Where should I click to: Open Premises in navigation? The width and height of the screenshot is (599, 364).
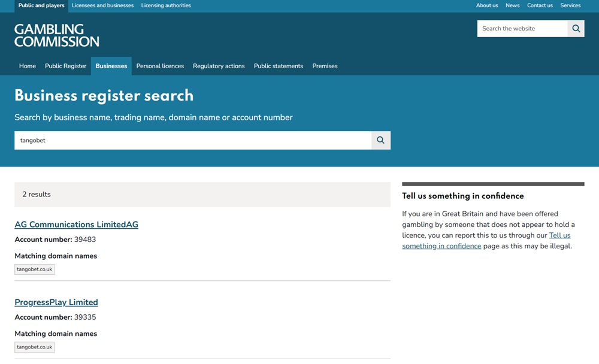(x=325, y=66)
